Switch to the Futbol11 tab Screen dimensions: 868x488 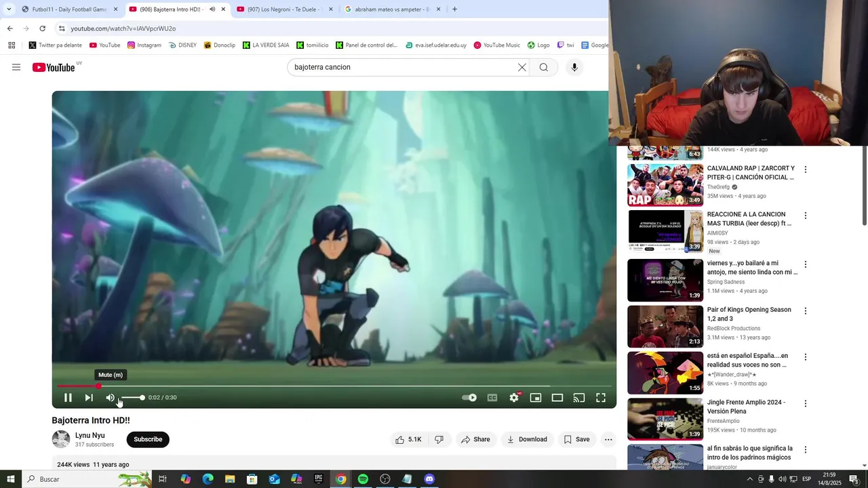(x=69, y=9)
